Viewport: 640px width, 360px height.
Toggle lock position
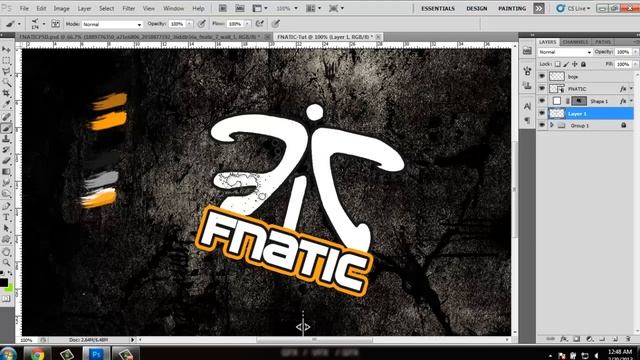pyautogui.click(x=575, y=64)
